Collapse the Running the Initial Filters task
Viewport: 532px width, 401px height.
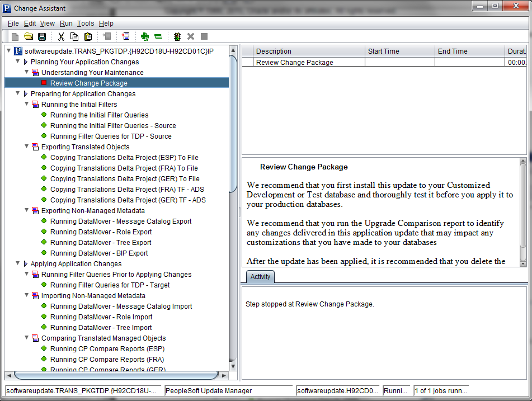(x=26, y=104)
